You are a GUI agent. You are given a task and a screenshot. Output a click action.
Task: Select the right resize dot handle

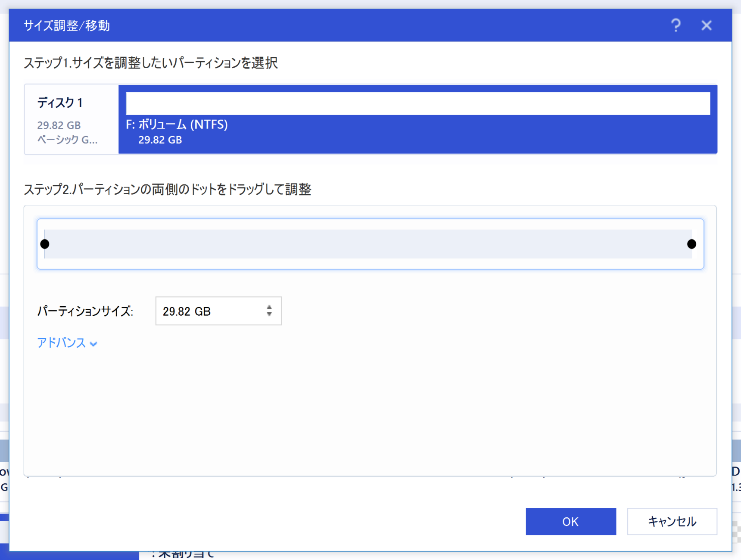692,244
